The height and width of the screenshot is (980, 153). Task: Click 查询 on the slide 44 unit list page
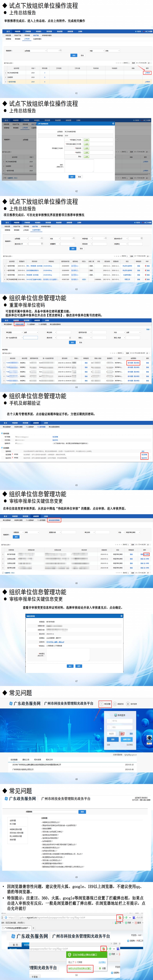pyautogui.click(x=72, y=342)
